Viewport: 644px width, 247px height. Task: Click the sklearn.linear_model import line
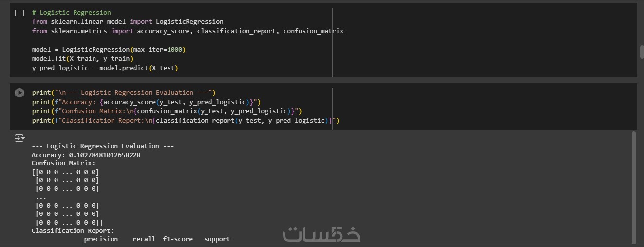pyautogui.click(x=128, y=22)
